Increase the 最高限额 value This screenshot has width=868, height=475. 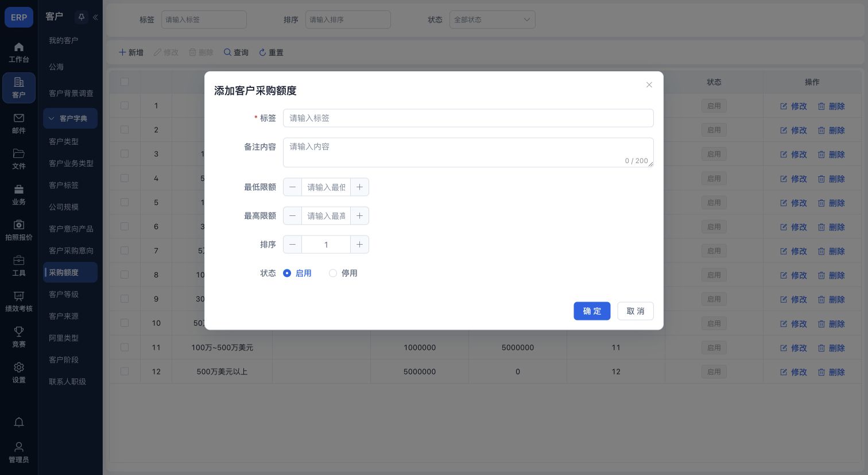pyautogui.click(x=359, y=216)
